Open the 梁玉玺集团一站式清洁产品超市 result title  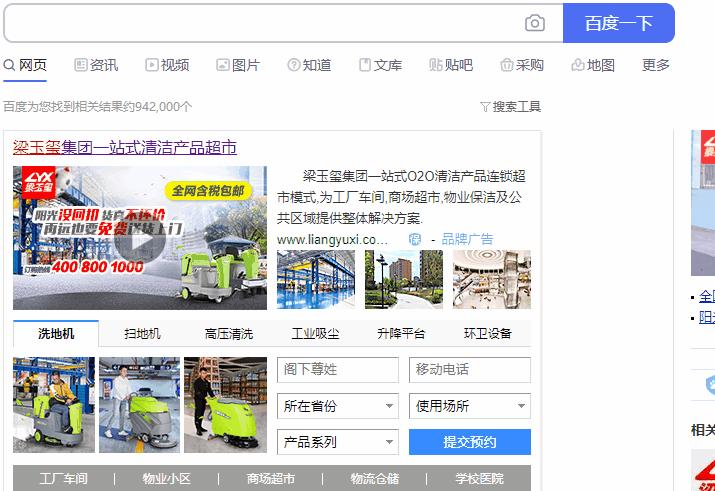[x=125, y=148]
